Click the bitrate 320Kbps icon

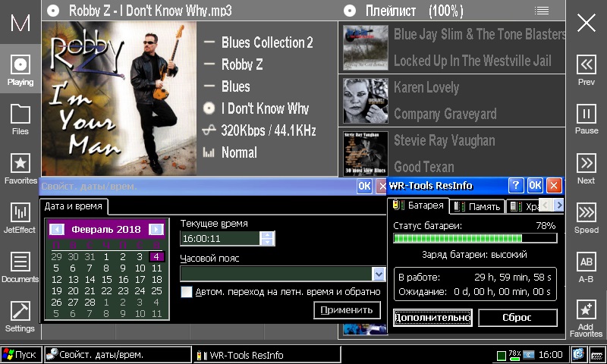[x=209, y=130]
